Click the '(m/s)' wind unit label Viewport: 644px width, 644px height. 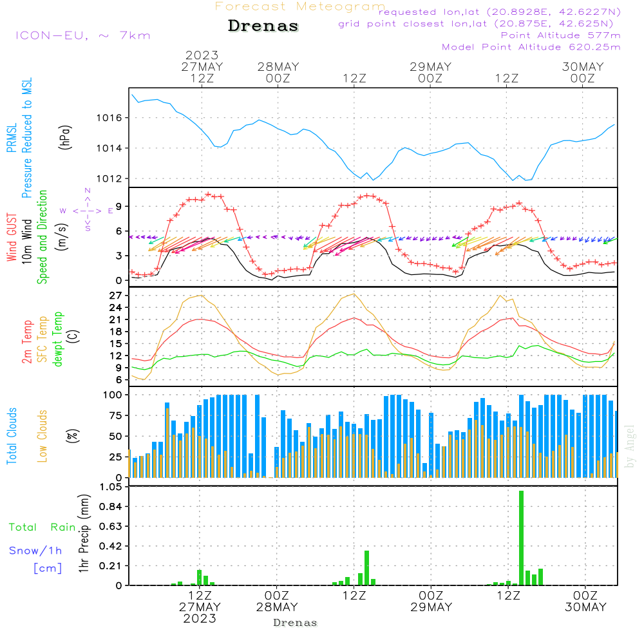point(62,237)
